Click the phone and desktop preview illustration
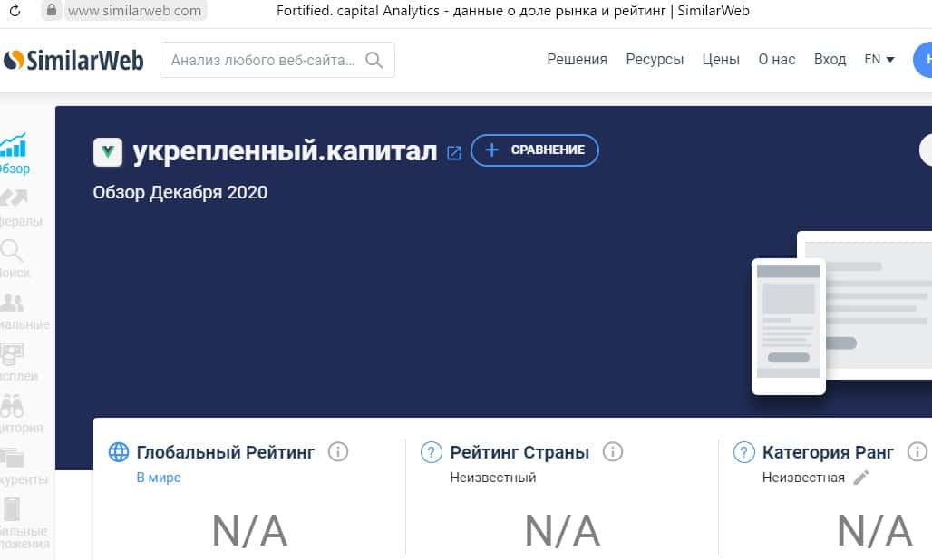Image resolution: width=932 pixels, height=560 pixels. (841, 313)
